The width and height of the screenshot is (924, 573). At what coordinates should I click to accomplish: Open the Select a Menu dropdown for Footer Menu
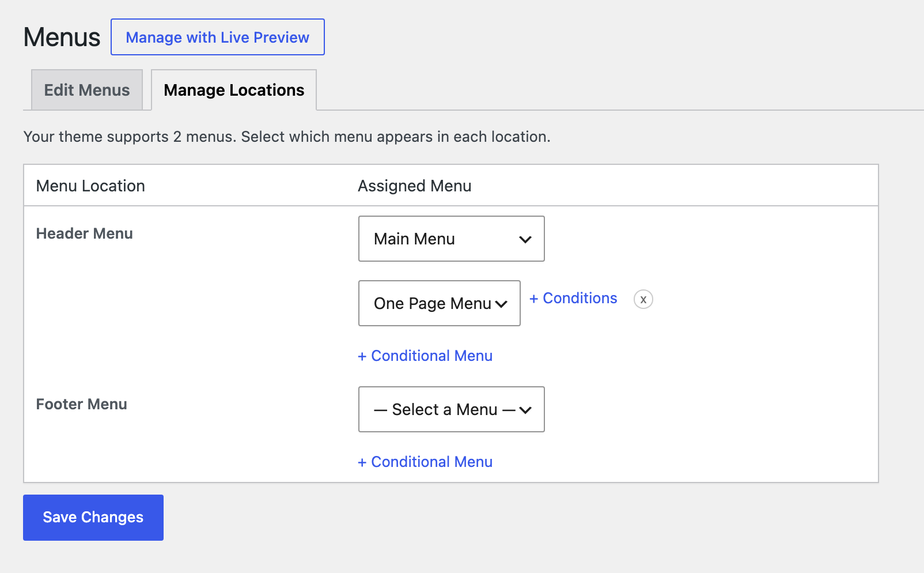(x=451, y=409)
